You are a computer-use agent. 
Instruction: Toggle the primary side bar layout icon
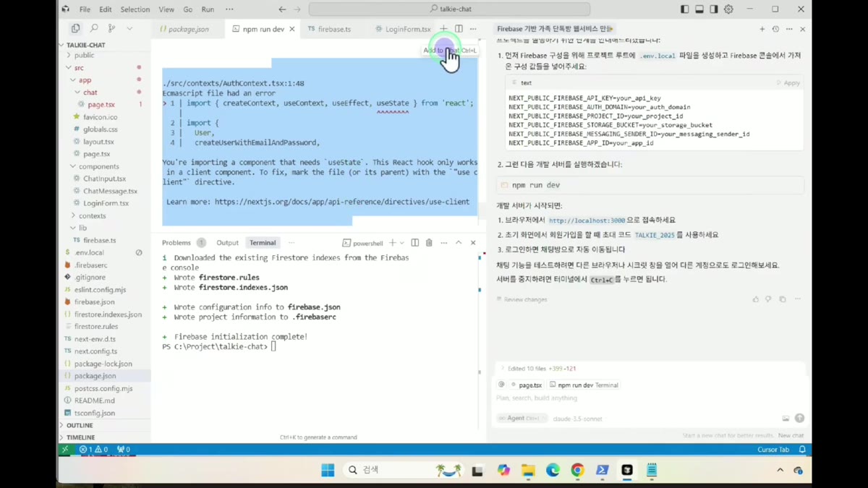click(x=685, y=9)
